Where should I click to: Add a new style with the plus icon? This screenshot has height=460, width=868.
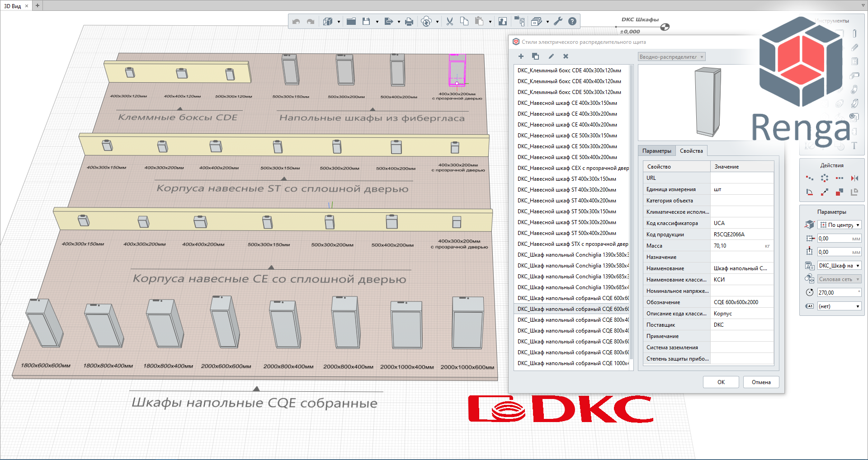pyautogui.click(x=521, y=56)
